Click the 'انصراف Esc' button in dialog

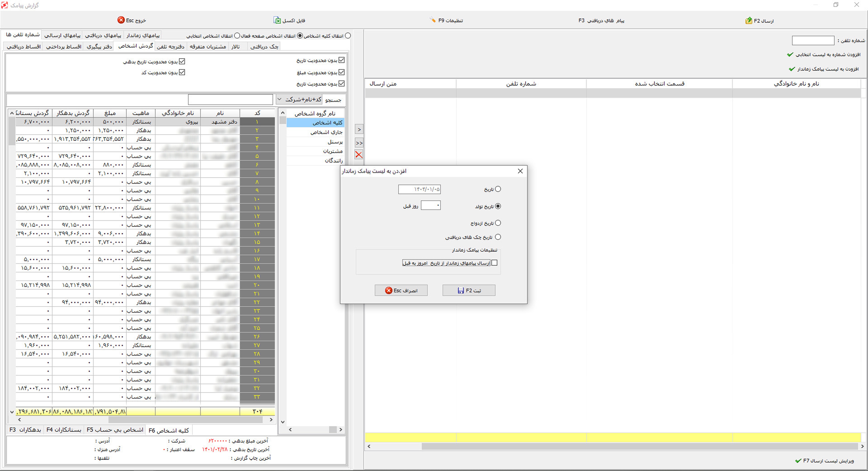[401, 290]
